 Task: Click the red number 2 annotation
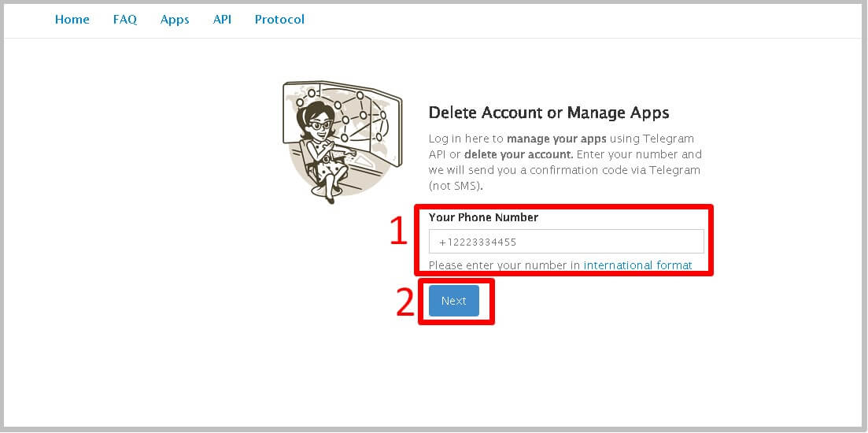405,302
